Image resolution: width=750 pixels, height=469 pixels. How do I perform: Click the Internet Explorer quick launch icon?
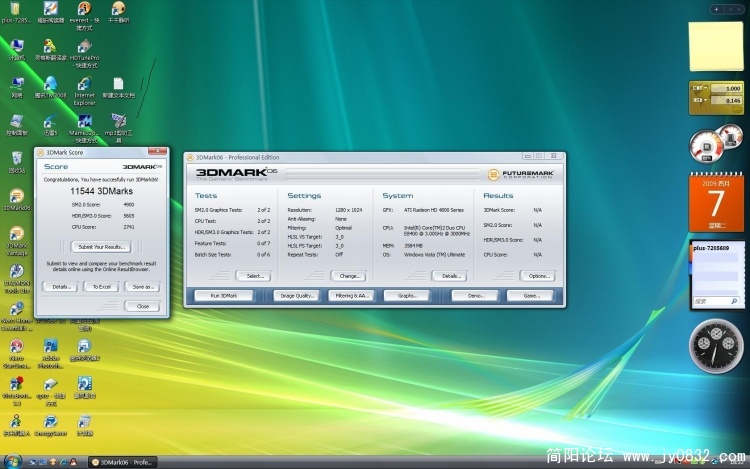[63, 462]
